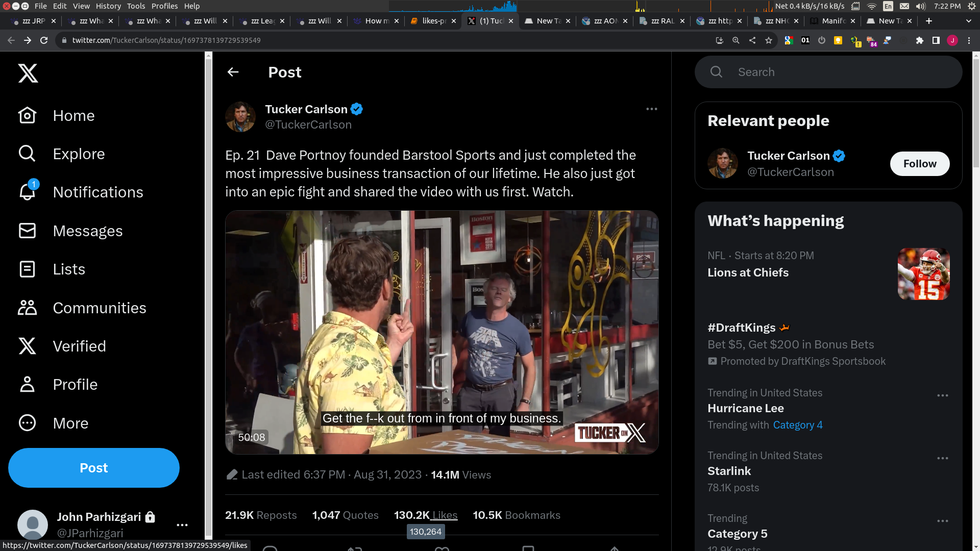Click the install app icon in address bar
The image size is (980, 551).
coord(720,40)
